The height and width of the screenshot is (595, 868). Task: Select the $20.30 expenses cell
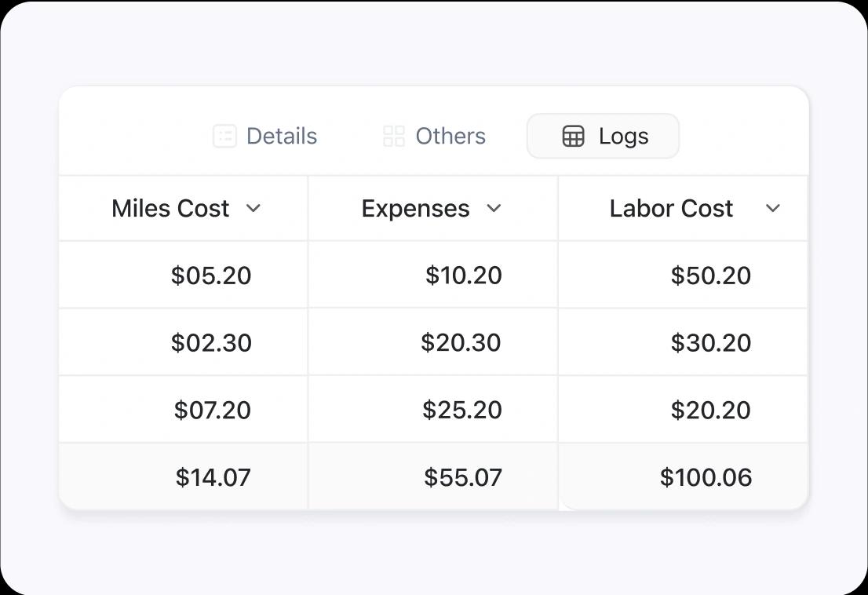pos(461,343)
